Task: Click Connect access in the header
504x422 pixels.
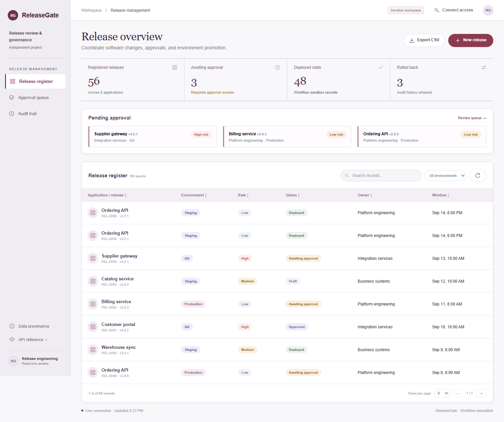Action: pyautogui.click(x=454, y=10)
